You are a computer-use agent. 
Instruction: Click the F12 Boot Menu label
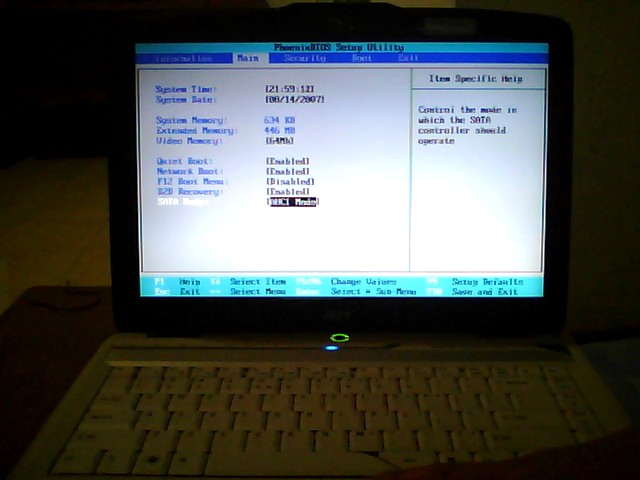coord(192,182)
